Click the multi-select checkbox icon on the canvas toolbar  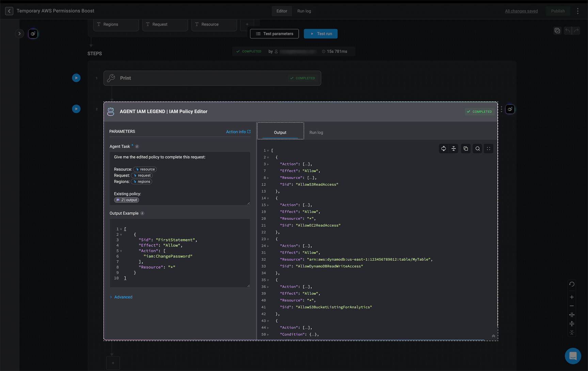tap(557, 31)
